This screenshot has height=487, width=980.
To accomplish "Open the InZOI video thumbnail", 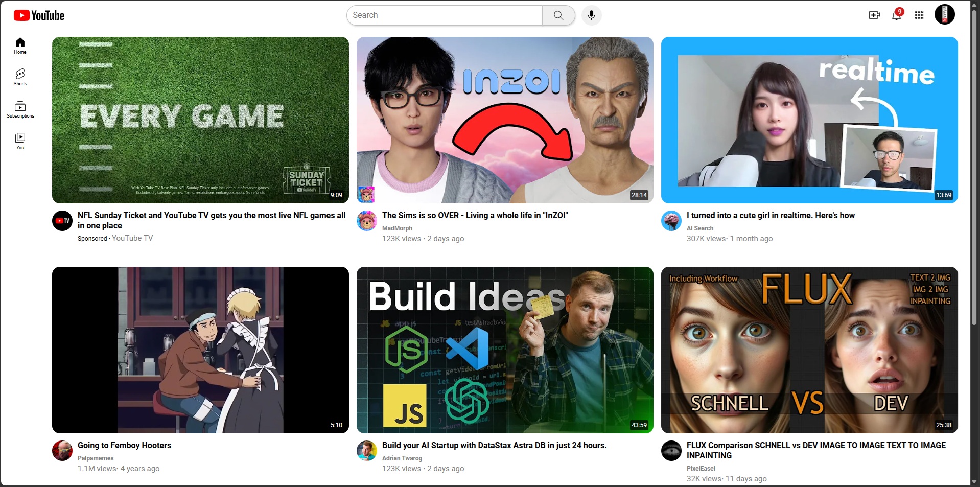I will [505, 120].
